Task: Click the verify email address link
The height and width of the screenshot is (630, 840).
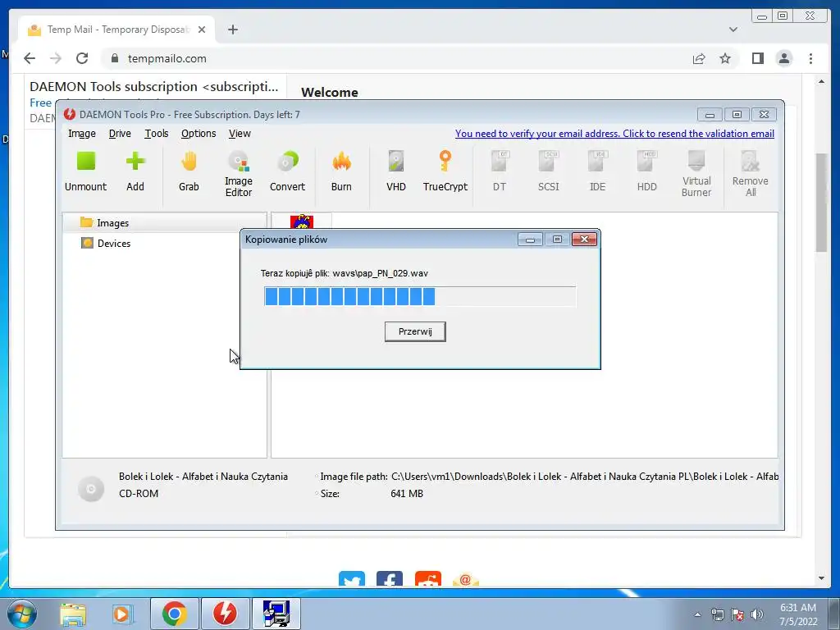Action: tap(614, 134)
